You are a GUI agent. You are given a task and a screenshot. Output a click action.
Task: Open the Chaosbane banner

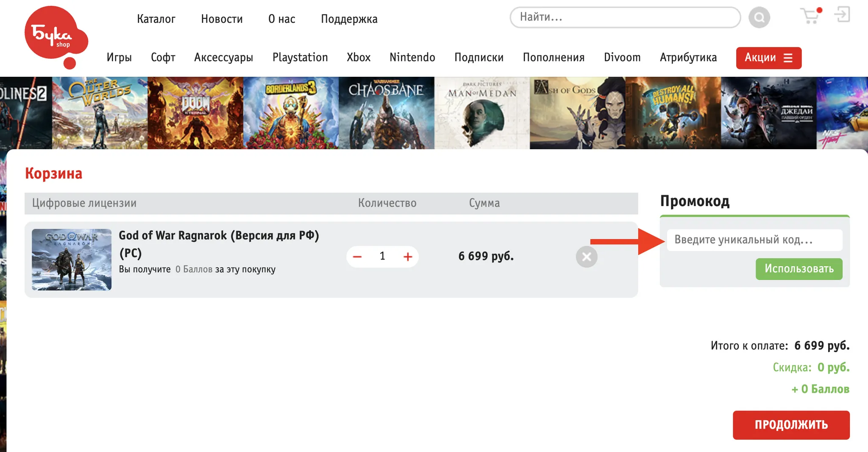click(x=387, y=113)
